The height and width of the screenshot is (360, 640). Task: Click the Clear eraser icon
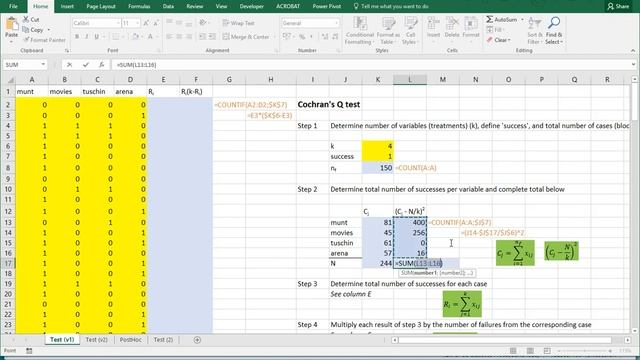489,40
